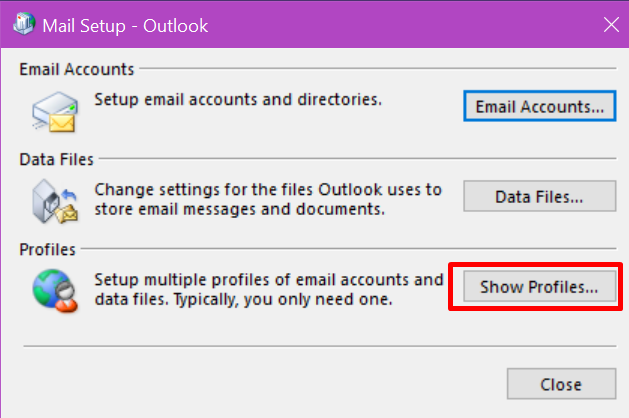Viewport: 629px width, 418px height.
Task: Click the Profiles globe icon
Action: pyautogui.click(x=52, y=288)
